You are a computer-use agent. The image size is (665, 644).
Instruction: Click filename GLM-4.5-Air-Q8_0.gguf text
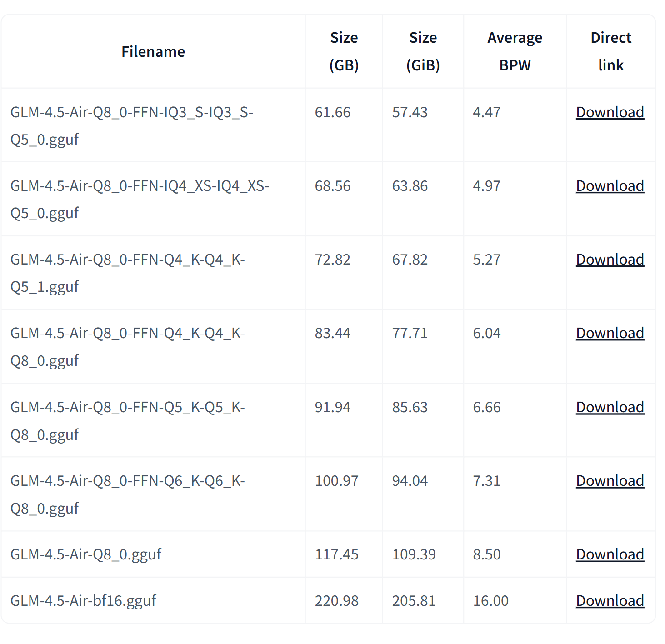pyautogui.click(x=86, y=554)
